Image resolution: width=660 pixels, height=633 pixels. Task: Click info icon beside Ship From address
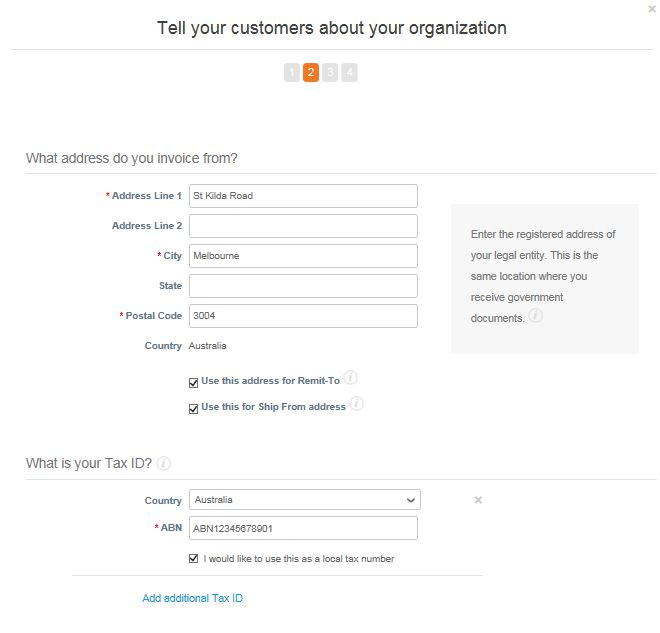(x=356, y=404)
